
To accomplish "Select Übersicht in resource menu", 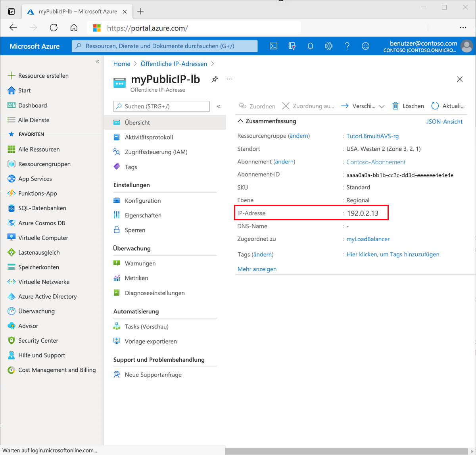I will [x=165, y=123].
